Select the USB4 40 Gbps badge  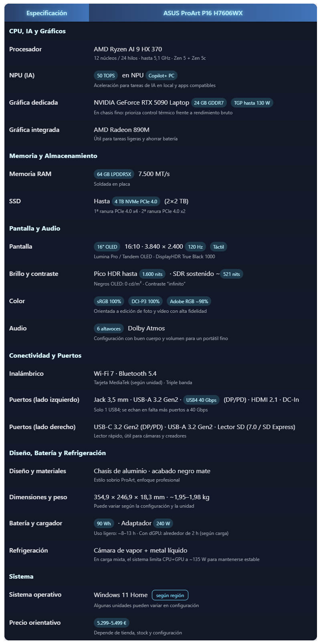click(201, 400)
